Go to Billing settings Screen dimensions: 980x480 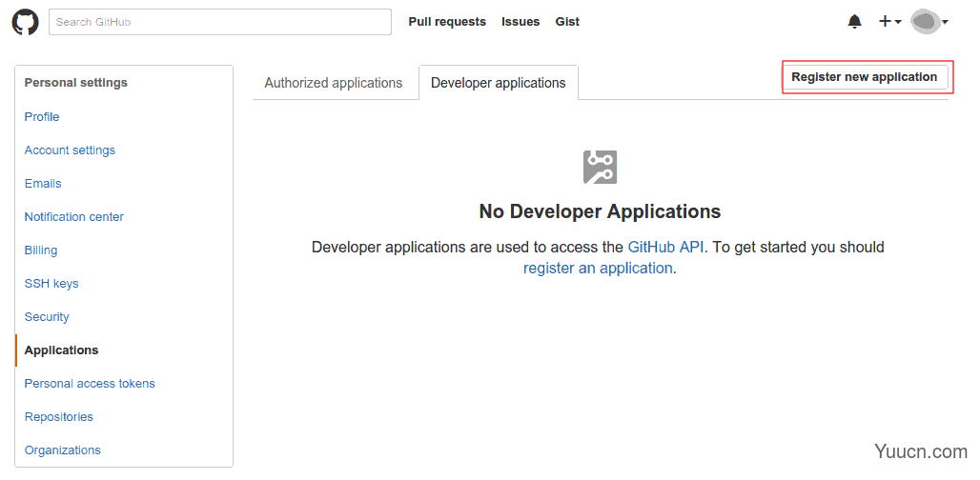[x=41, y=250]
